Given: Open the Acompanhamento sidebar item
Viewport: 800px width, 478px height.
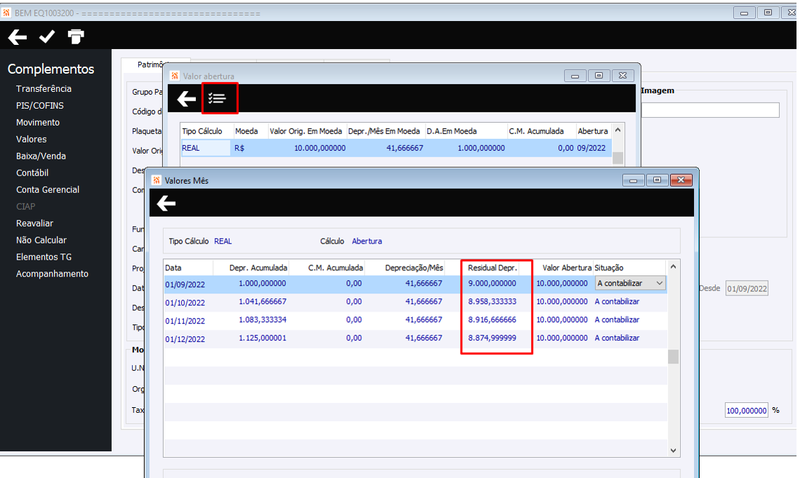Looking at the screenshot, I should [52, 274].
